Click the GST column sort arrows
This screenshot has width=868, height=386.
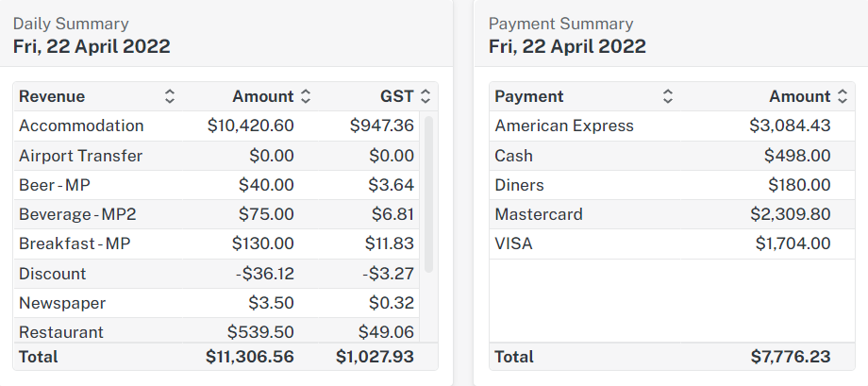tap(426, 96)
